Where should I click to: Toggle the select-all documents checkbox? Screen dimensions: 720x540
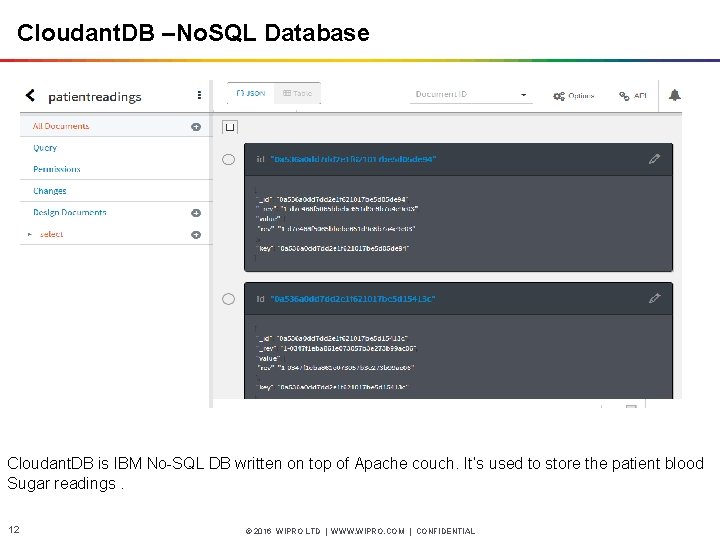point(230,127)
